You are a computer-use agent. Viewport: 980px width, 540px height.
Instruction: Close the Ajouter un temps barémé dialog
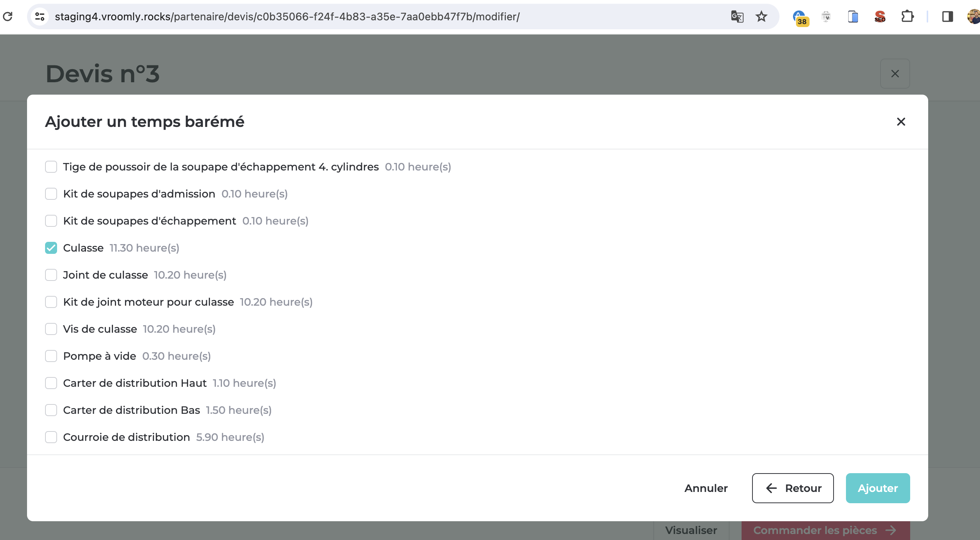901,122
